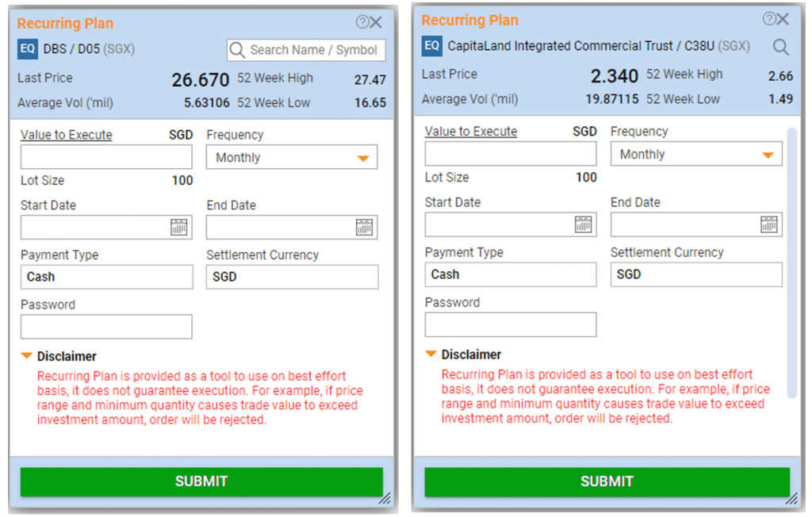
Task: Focus the Search Name / Symbol field
Action: point(313,50)
